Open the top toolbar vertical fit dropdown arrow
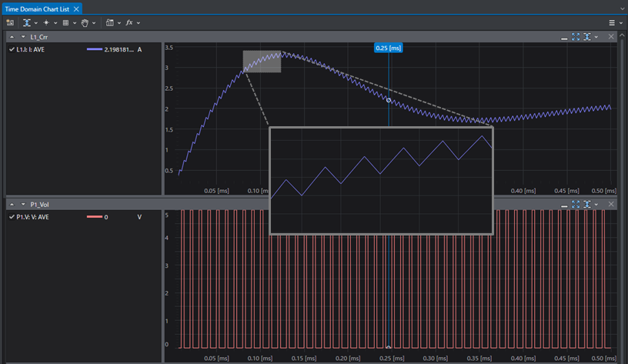Image resolution: width=628 pixels, height=364 pixels. pyautogui.click(x=36, y=23)
